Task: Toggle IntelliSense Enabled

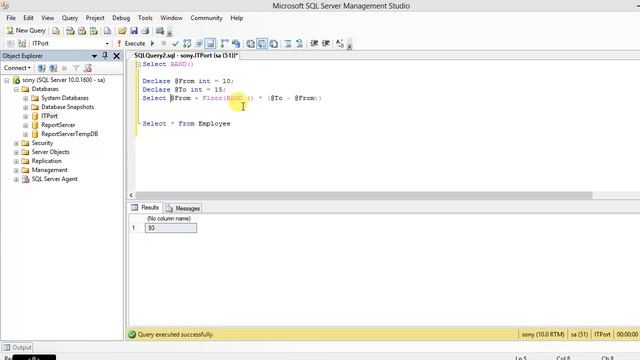Action: tap(210, 43)
